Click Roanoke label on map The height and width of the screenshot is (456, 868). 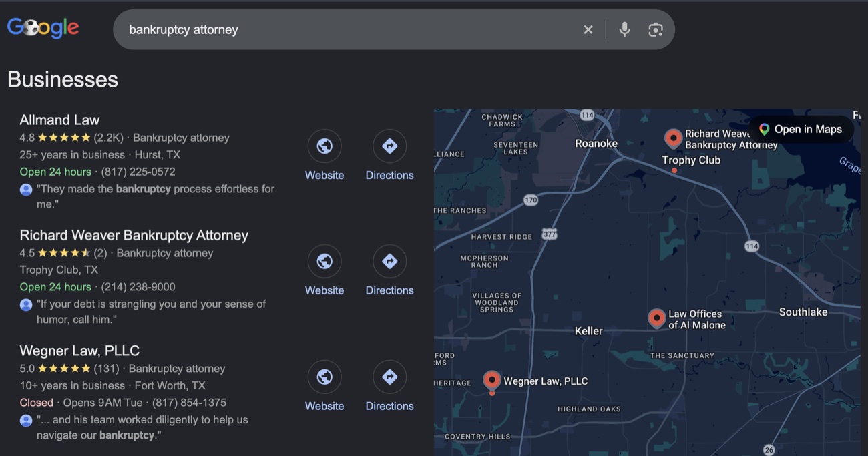596,144
